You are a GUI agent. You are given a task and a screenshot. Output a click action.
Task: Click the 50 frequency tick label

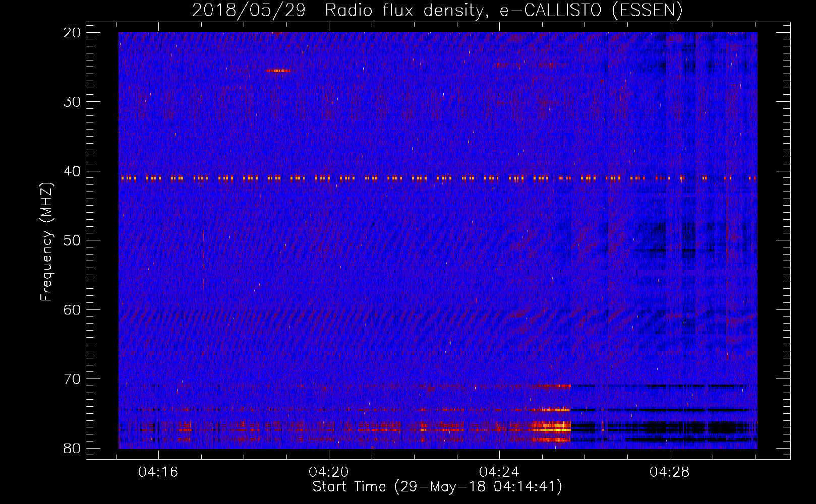pos(73,240)
